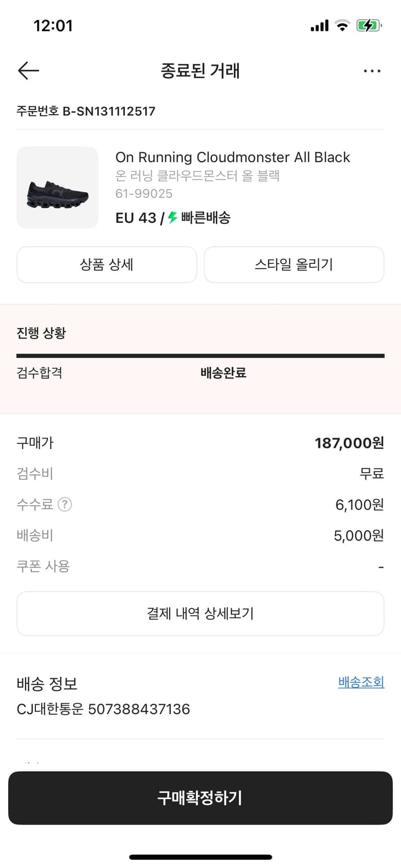Click 스타일 올리기 to post a style
The width and height of the screenshot is (401, 868).
(294, 264)
